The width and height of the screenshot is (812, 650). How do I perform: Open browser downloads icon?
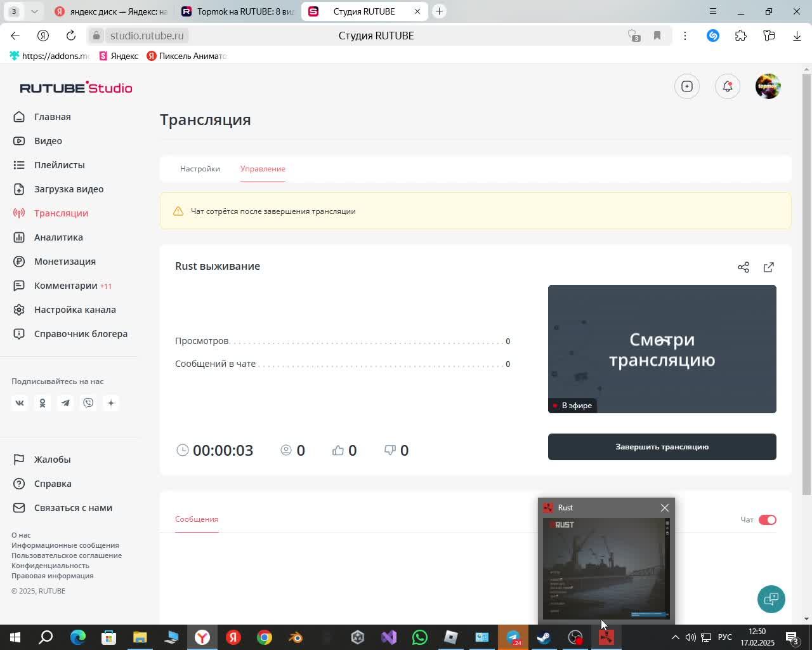coord(797,36)
